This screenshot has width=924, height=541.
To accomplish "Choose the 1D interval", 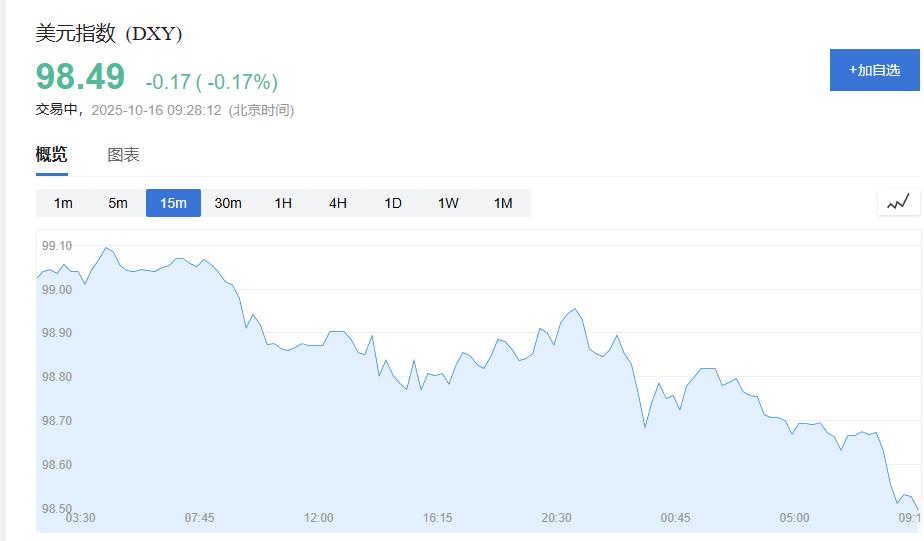I will (x=393, y=203).
